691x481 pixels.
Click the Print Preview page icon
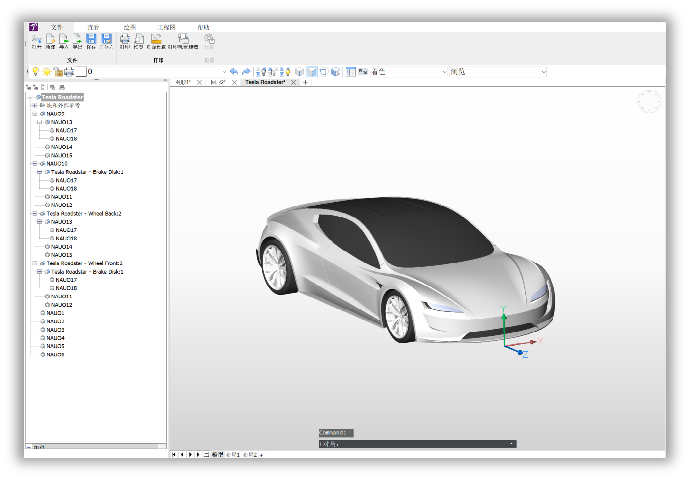139,39
